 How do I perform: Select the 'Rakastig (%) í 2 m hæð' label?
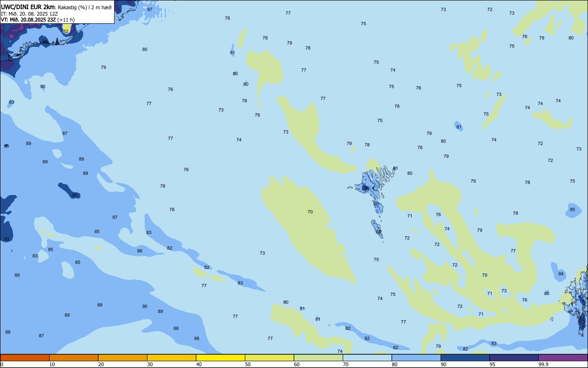(x=85, y=7)
